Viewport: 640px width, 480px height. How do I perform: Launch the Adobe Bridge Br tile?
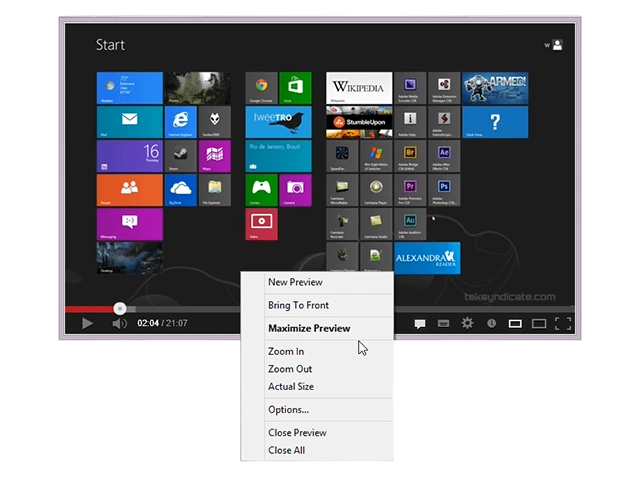point(410,156)
